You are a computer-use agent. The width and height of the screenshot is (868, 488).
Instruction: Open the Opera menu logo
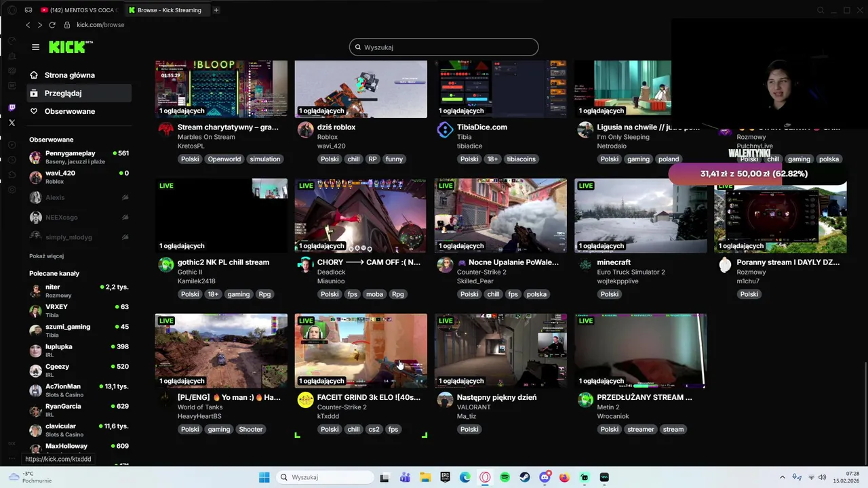pyautogui.click(x=11, y=10)
